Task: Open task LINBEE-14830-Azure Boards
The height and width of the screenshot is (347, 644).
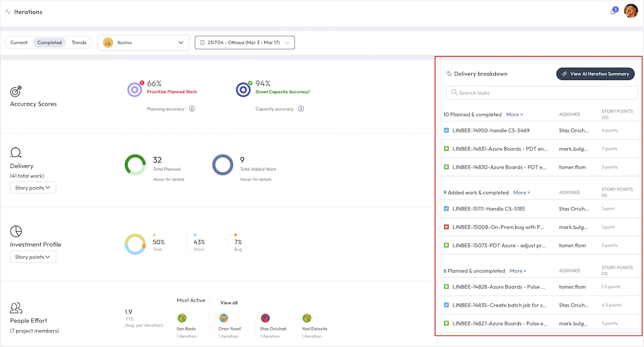Action: coord(500,167)
